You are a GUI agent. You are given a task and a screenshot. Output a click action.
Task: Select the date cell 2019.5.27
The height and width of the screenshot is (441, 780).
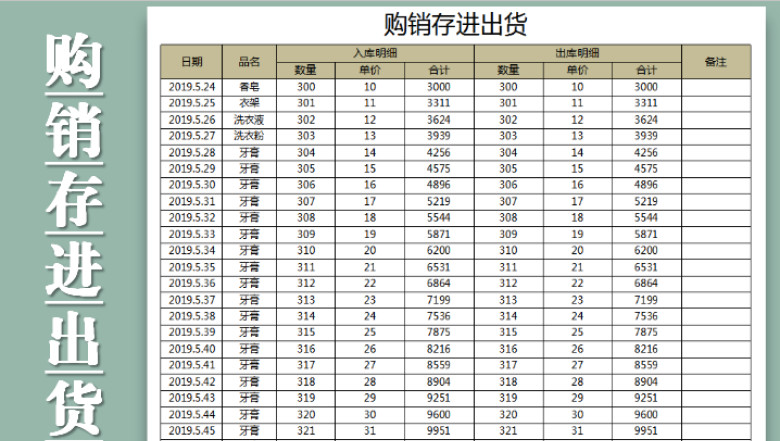click(x=192, y=136)
